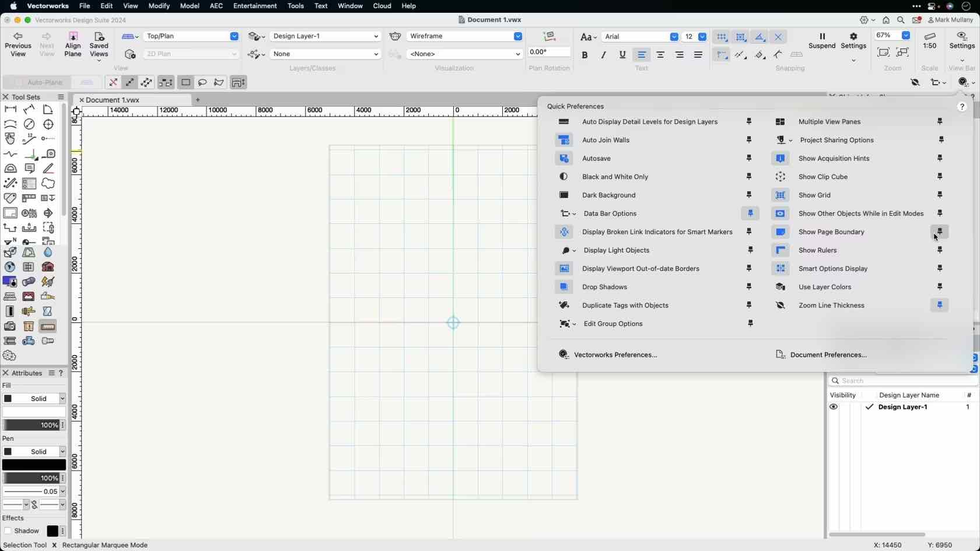Toggle italic text formatting
Image resolution: width=980 pixels, height=551 pixels.
point(603,55)
